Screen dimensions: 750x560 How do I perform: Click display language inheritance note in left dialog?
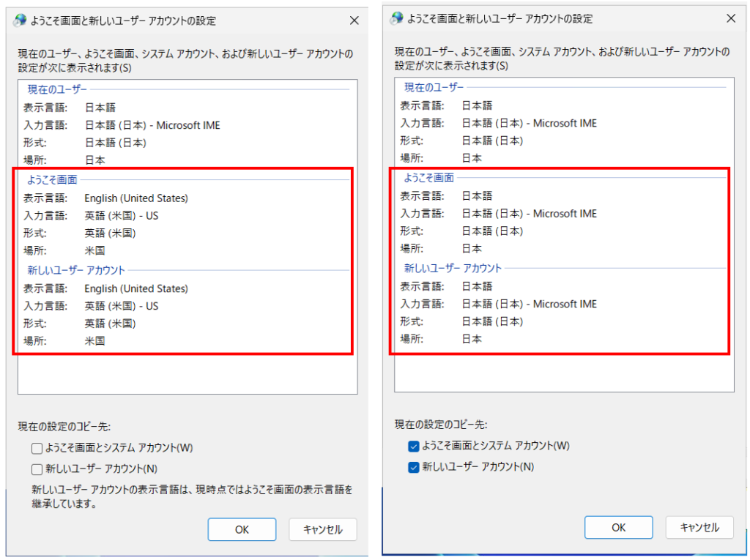(192, 496)
